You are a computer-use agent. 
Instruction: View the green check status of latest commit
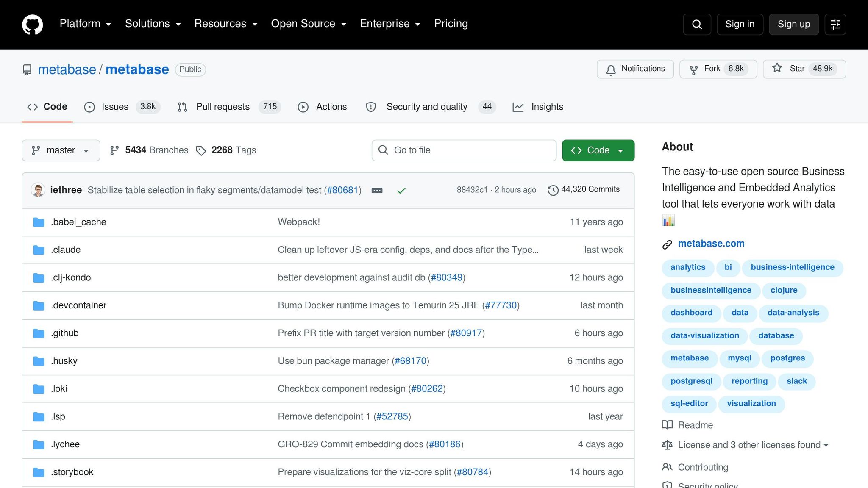pyautogui.click(x=401, y=191)
